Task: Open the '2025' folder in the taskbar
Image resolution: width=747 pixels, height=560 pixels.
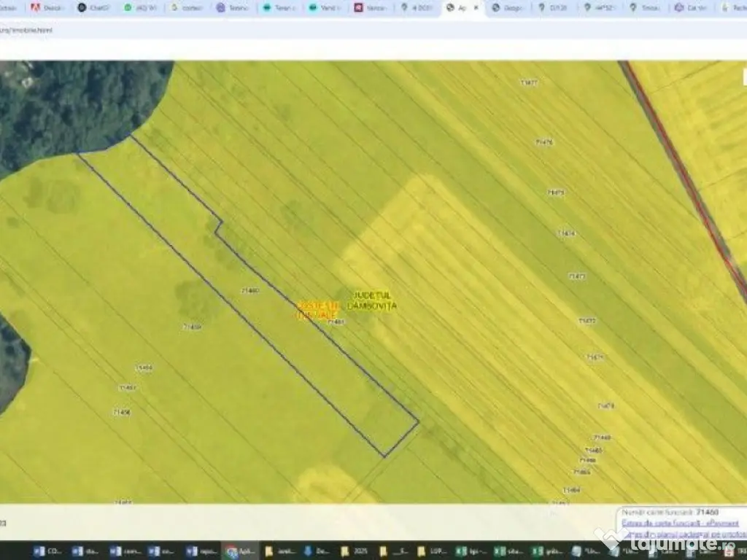Action: tap(354, 551)
